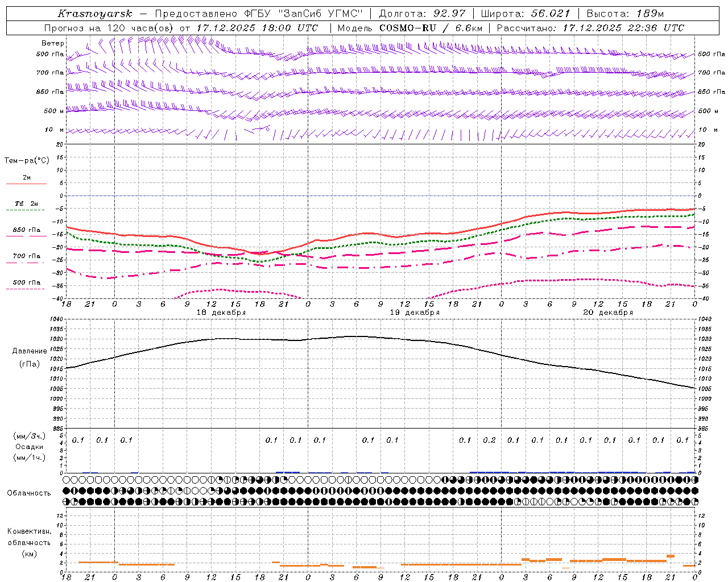728x582 pixels.
Task: Click 'Рассчитано: 17.12.2025 22:36 UTC' text
Action: point(590,28)
